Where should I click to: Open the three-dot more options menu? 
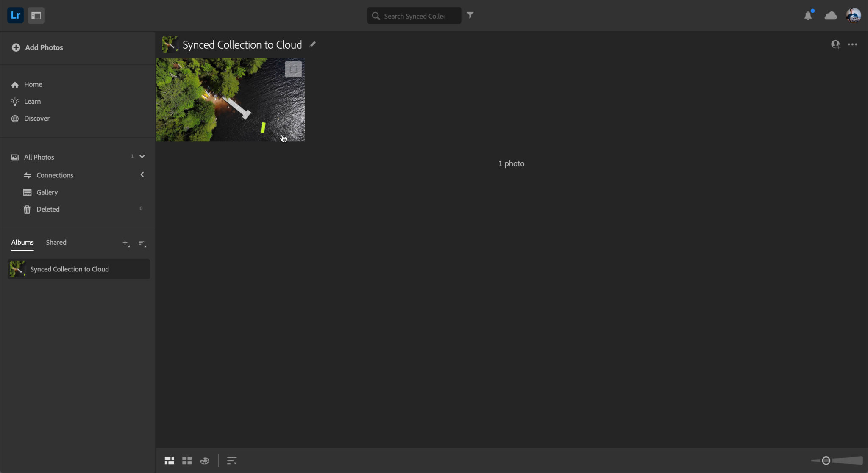coord(852,44)
